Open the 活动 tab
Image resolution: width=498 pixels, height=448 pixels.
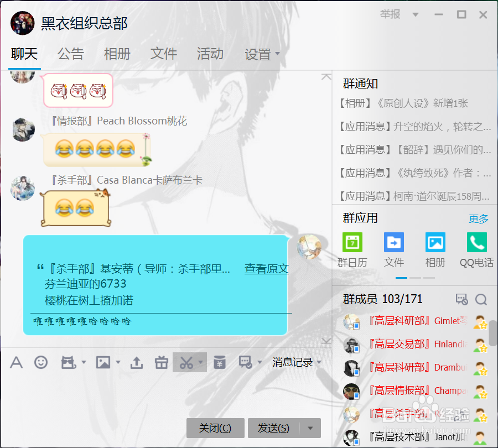[x=210, y=54]
